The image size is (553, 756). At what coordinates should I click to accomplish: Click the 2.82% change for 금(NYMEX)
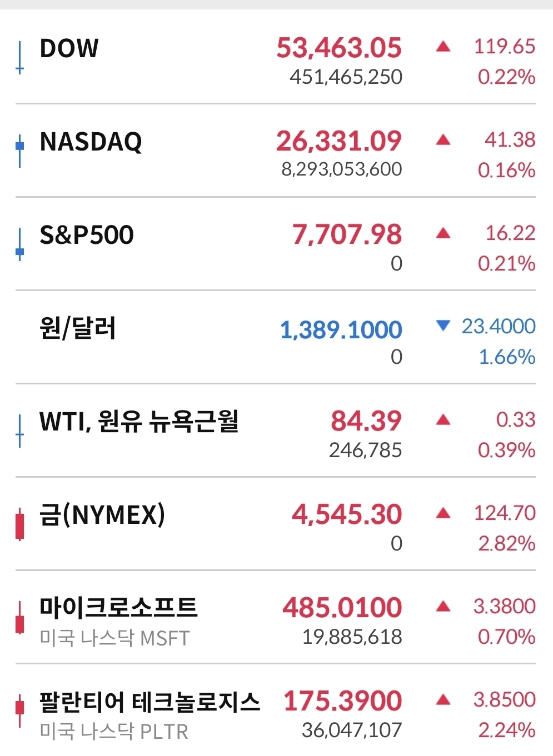507,543
